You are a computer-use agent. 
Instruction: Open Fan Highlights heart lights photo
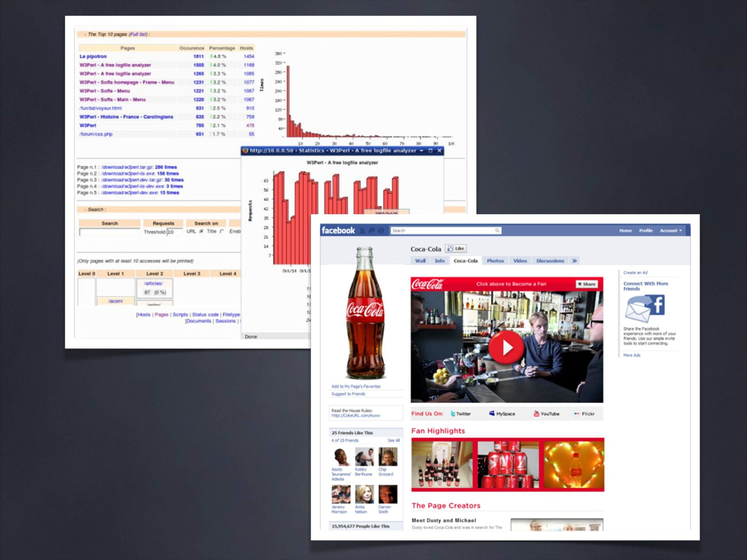(x=574, y=464)
